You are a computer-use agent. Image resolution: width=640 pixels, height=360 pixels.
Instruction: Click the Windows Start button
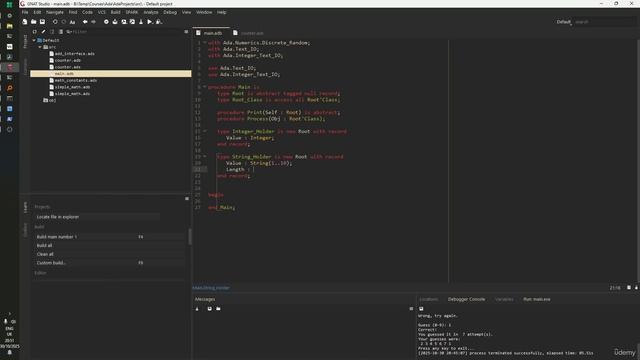pyautogui.click(x=9, y=4)
